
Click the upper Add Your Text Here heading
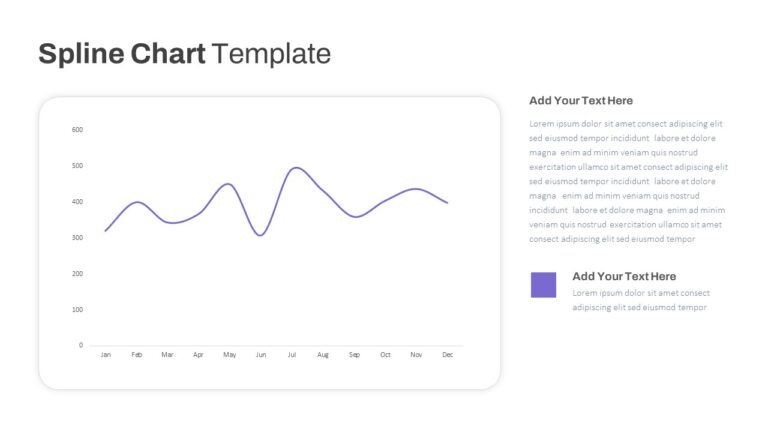(581, 100)
